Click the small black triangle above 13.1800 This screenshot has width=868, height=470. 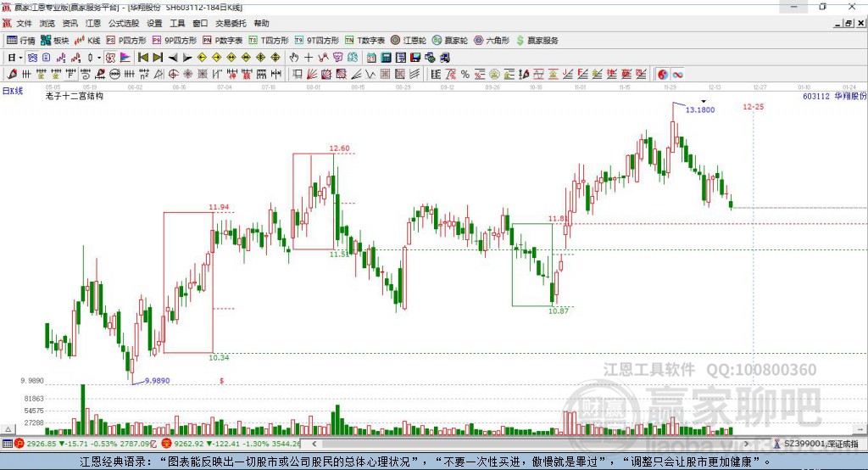click(703, 102)
